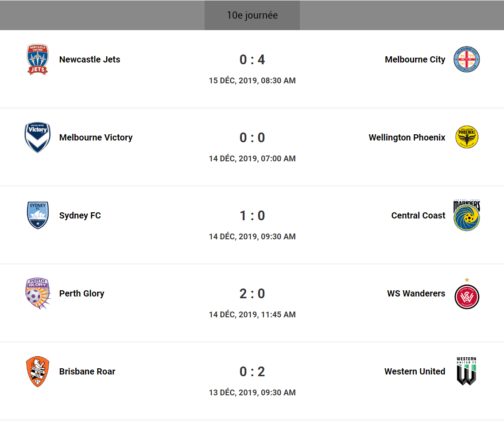504x425 pixels.
Task: Open the Perth Glory club logo
Action: coord(38,293)
